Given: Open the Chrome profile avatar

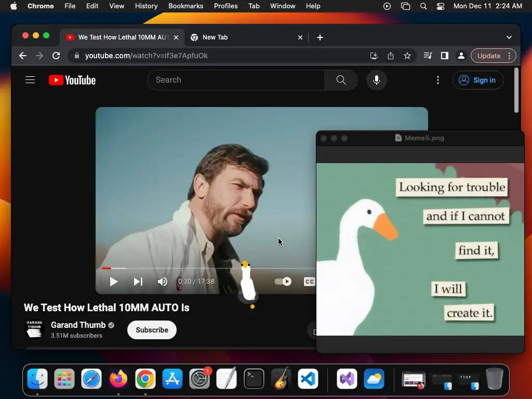Looking at the screenshot, I should [x=461, y=56].
